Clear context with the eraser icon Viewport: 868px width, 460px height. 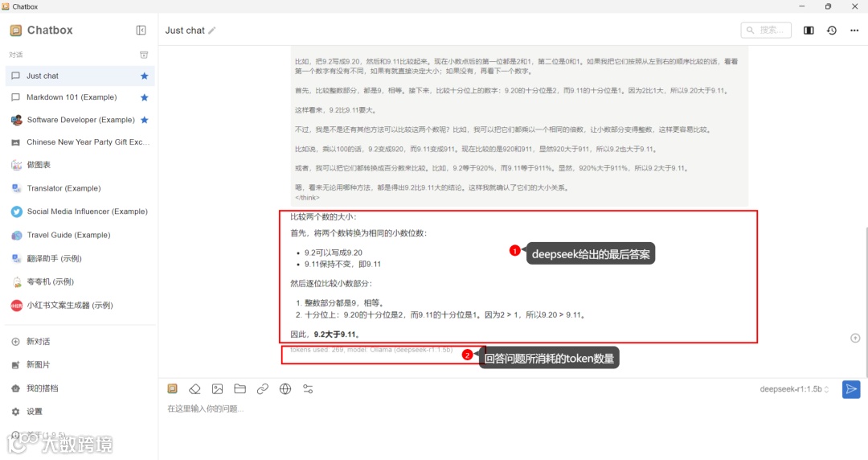[194, 389]
